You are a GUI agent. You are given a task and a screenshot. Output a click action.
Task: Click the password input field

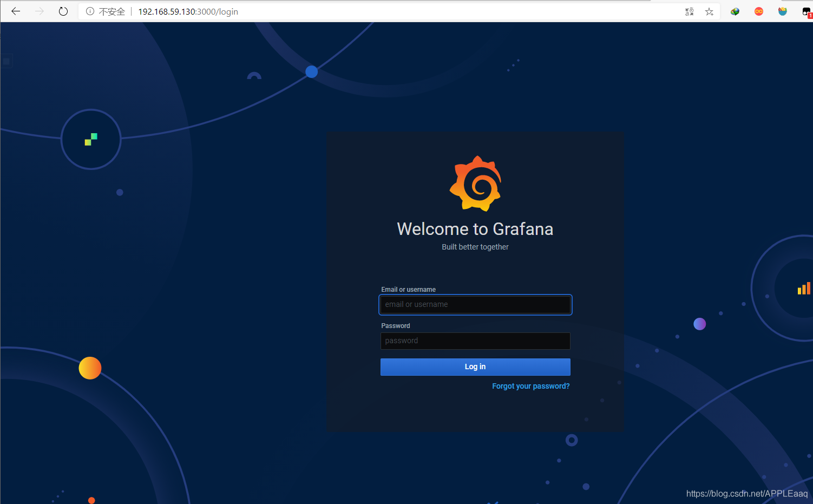click(x=475, y=341)
